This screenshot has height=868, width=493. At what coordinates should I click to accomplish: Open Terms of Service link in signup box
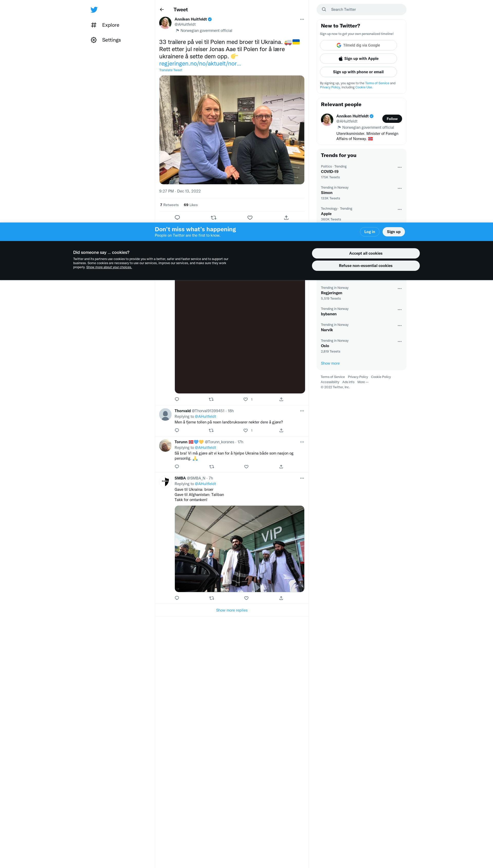click(377, 83)
